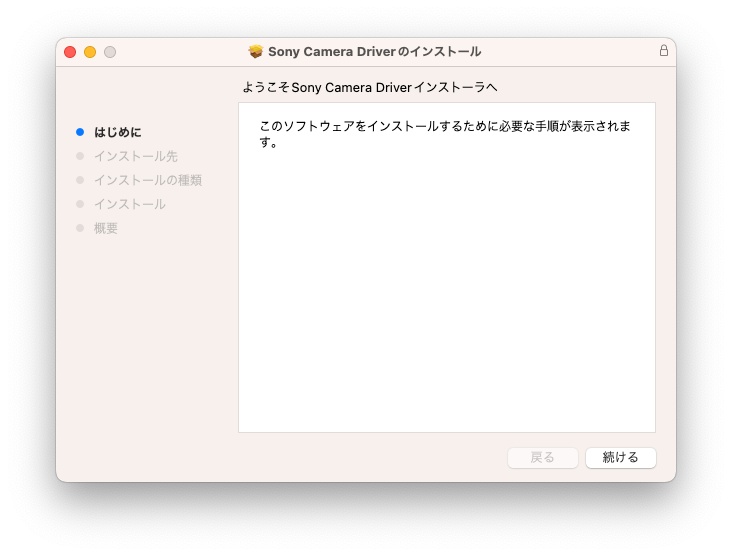The height and width of the screenshot is (556, 732).
Task: Choose the インストールの種類 step label
Action: [148, 180]
